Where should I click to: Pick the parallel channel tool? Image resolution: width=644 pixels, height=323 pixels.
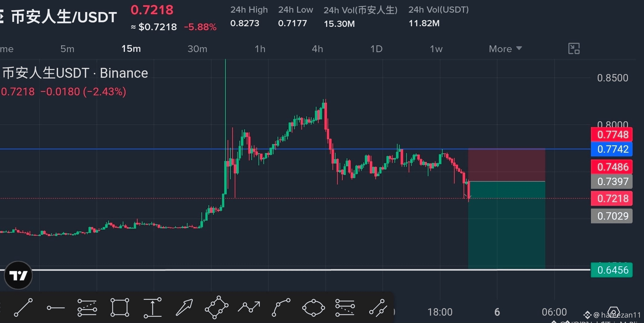[378, 308]
